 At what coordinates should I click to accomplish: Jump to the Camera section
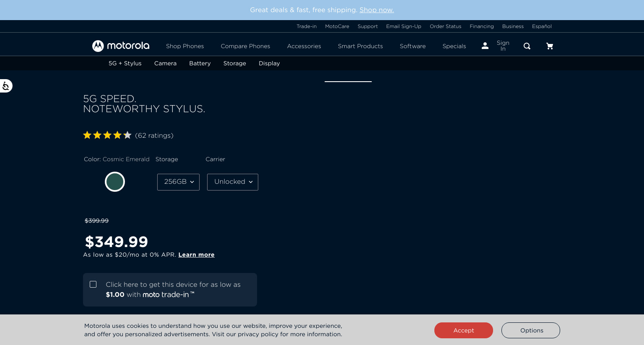tap(165, 63)
